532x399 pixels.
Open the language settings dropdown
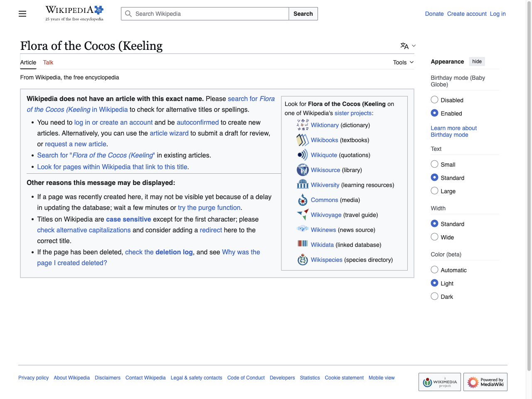point(407,46)
